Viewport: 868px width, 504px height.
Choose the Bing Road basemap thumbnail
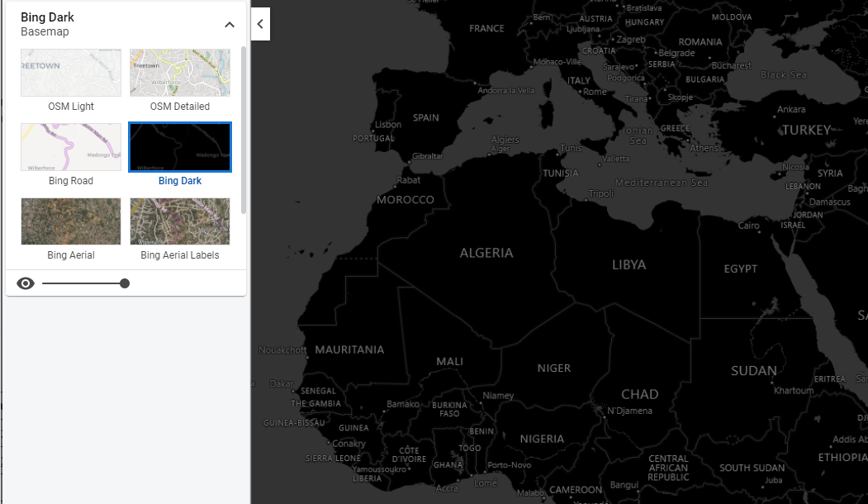pyautogui.click(x=71, y=147)
